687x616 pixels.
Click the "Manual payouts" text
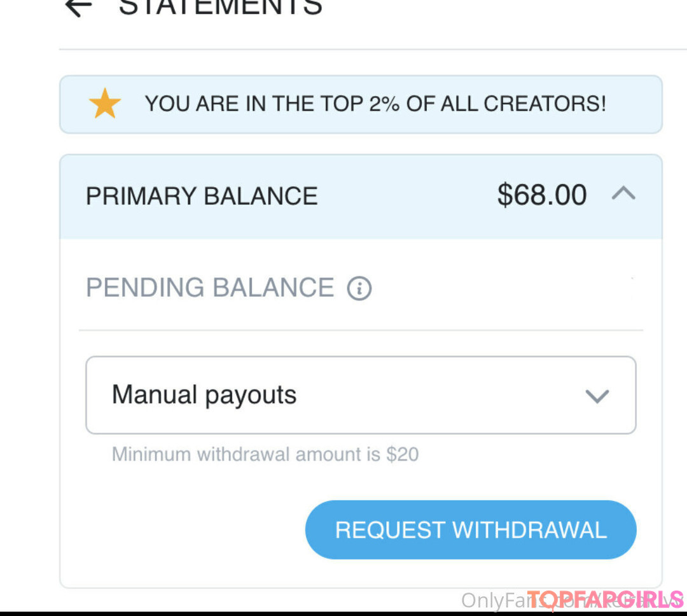(204, 395)
